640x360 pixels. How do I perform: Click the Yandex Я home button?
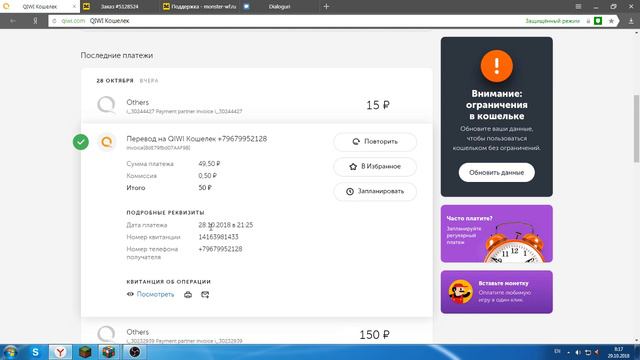(35, 21)
